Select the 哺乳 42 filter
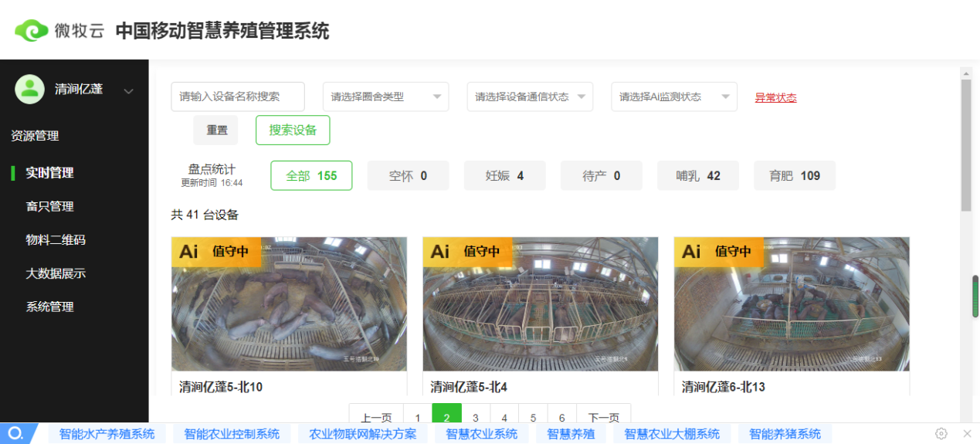Image resolution: width=980 pixels, height=444 pixels. point(698,175)
